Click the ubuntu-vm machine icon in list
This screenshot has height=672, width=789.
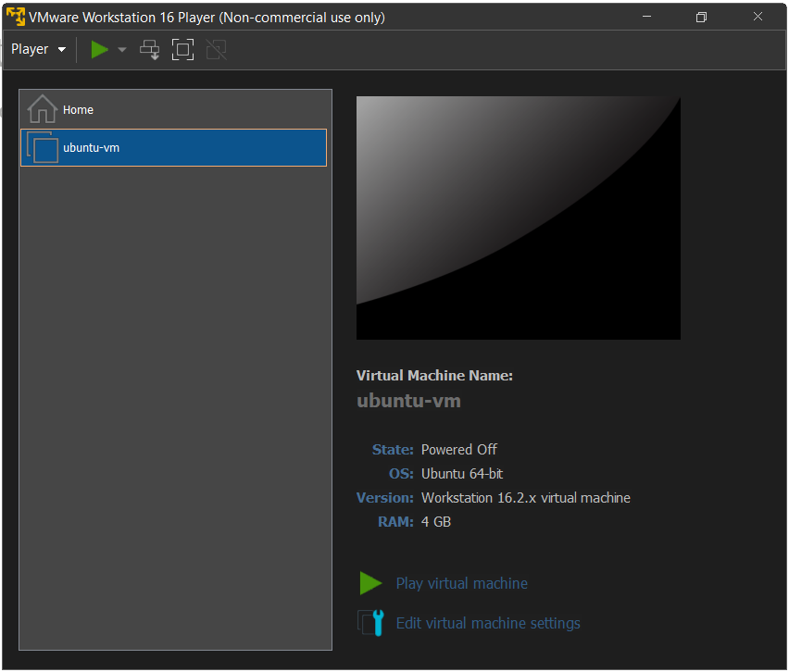[43, 148]
